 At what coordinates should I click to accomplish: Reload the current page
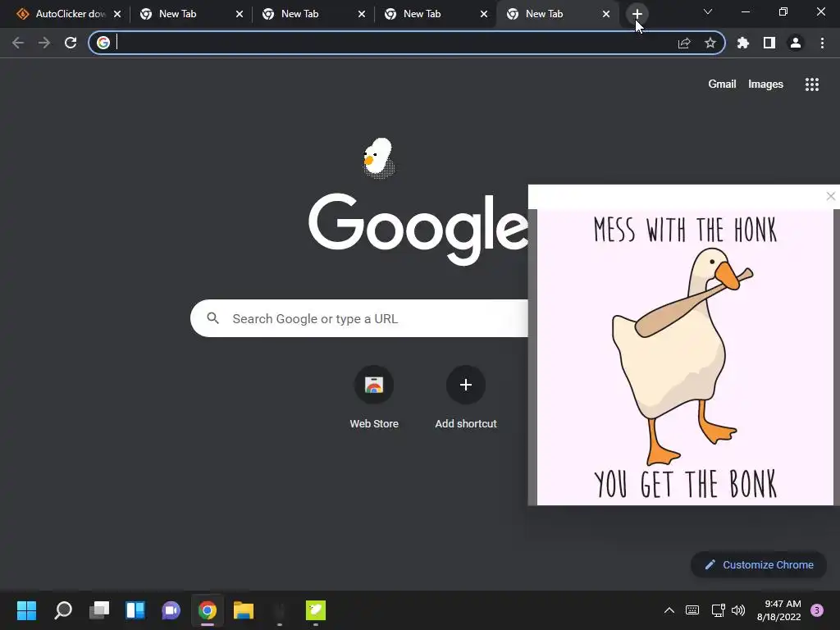(x=71, y=43)
